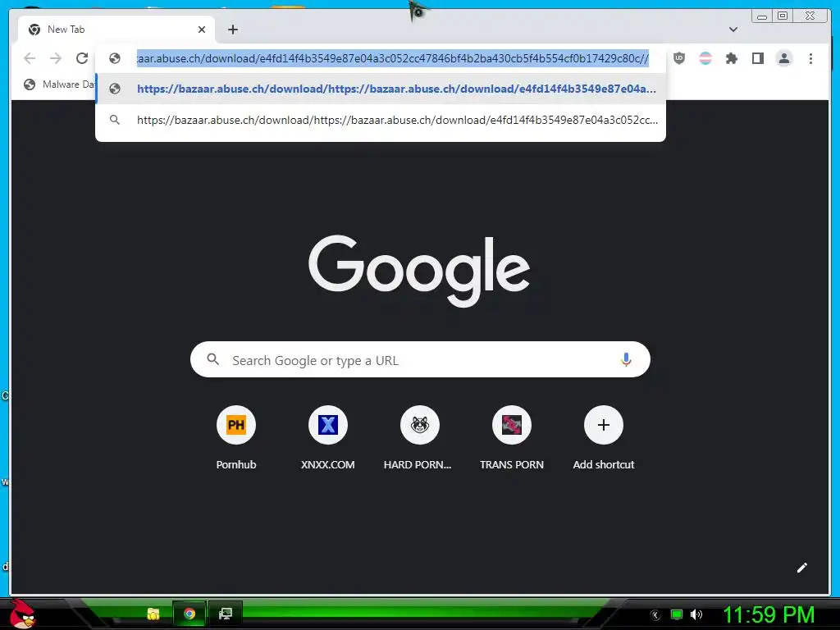This screenshot has width=840, height=630.
Task: Reload the page with the refresh icon
Action: tap(81, 58)
